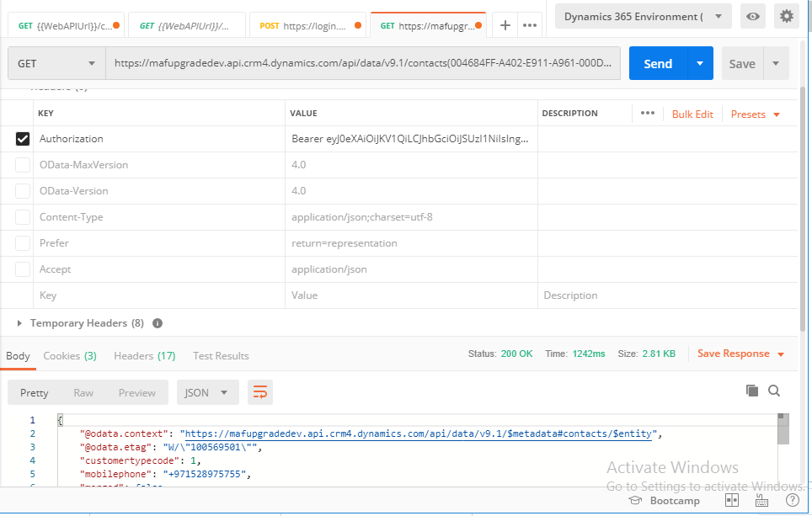Viewport: 812px width, 516px height.
Task: Click the request URL input field
Action: 362,64
